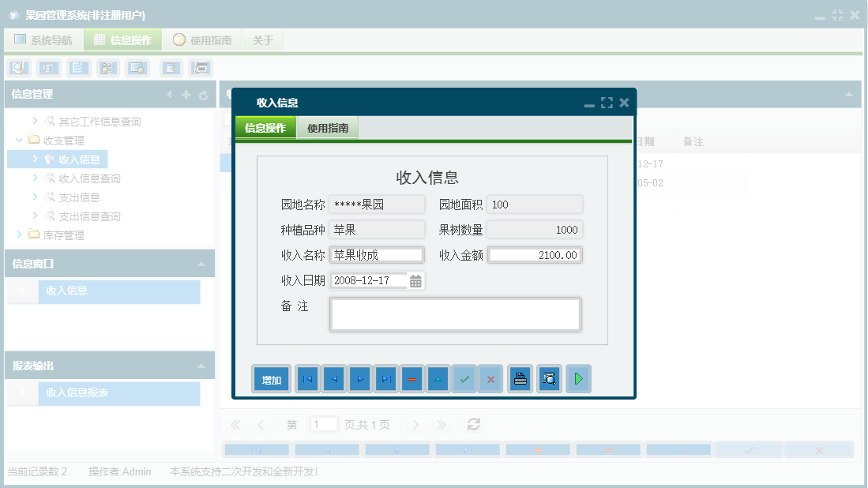Advance to the next record icon
Screen dimensions: 868x488
(x=359, y=379)
